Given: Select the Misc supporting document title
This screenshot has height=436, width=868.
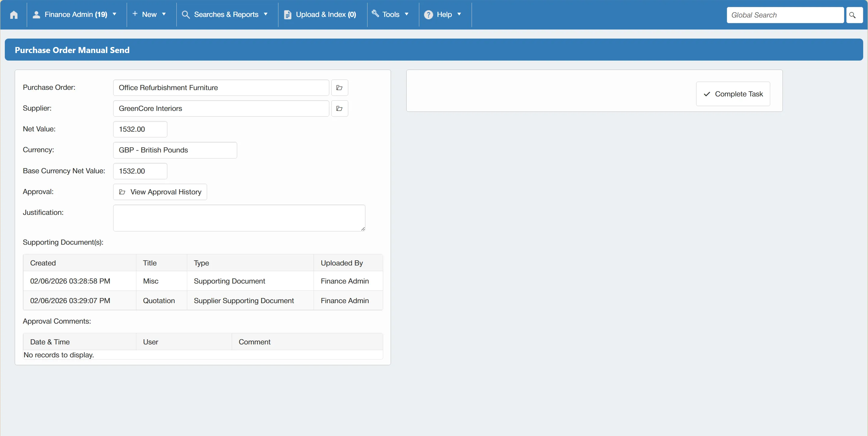Looking at the screenshot, I should click(x=150, y=281).
